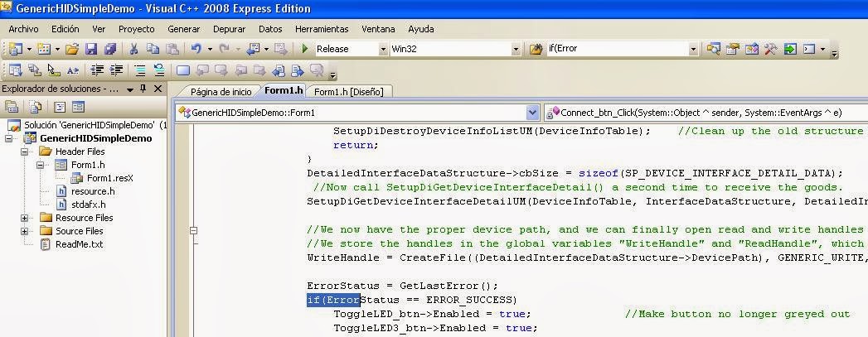868x337 pixels.
Task: Expand the Resource Files folder
Action: [x=24, y=218]
